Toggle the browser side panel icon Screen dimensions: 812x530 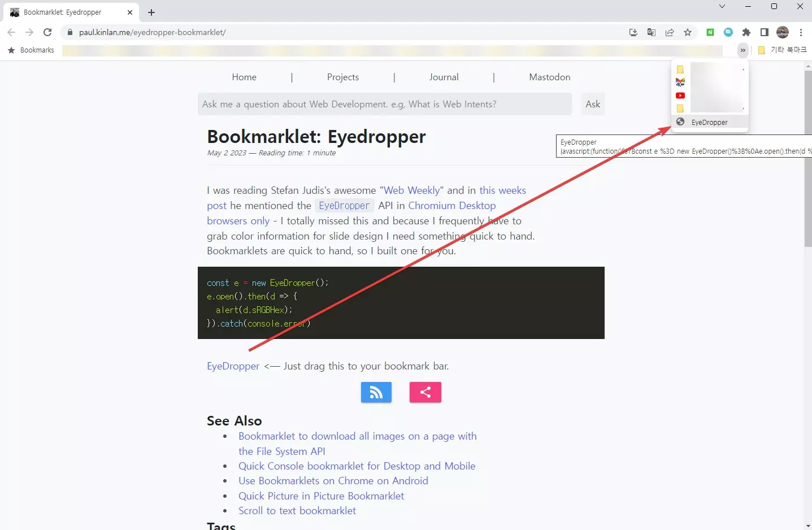point(765,32)
